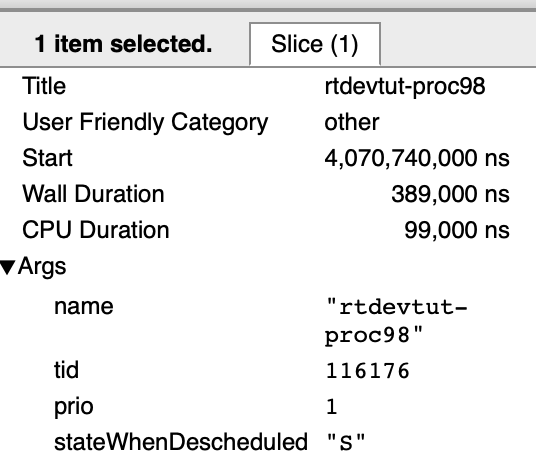Select the Start time 4,070,740,000 ns
This screenshot has height=474, width=536.
pyautogui.click(x=417, y=159)
